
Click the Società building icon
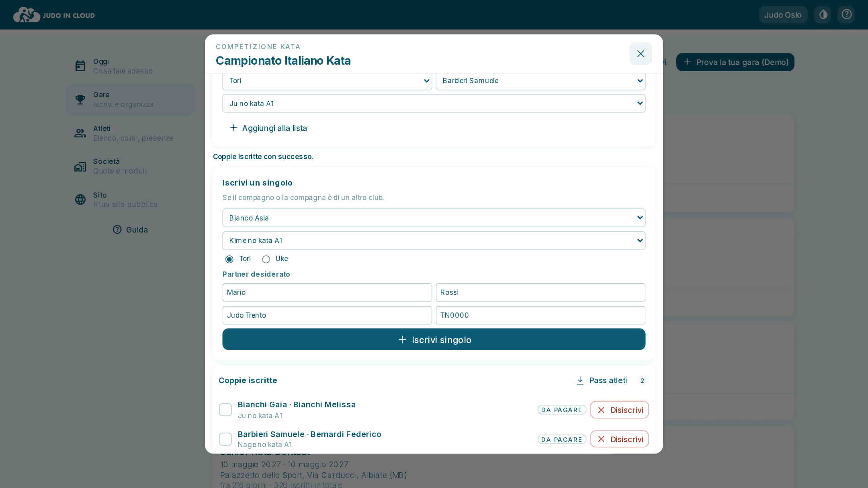80,166
